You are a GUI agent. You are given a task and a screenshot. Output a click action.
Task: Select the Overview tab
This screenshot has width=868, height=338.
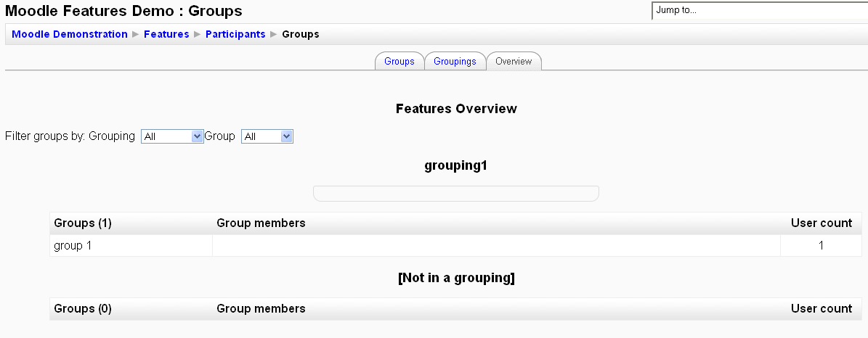tap(513, 62)
